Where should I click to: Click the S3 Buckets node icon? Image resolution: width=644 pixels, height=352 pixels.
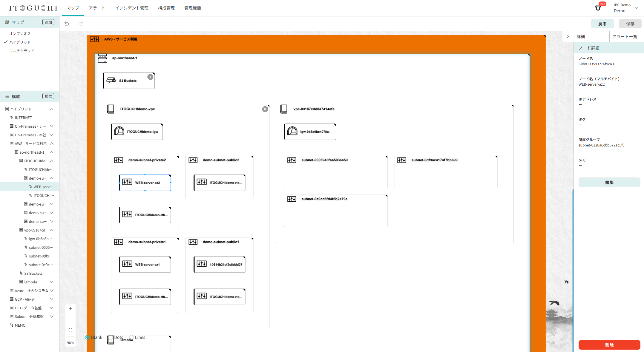111,80
